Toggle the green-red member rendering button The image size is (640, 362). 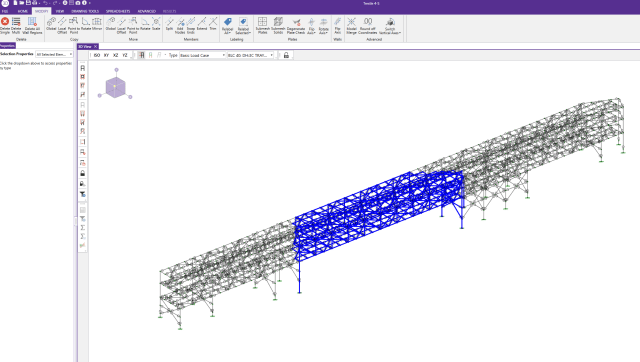[x=150, y=55]
